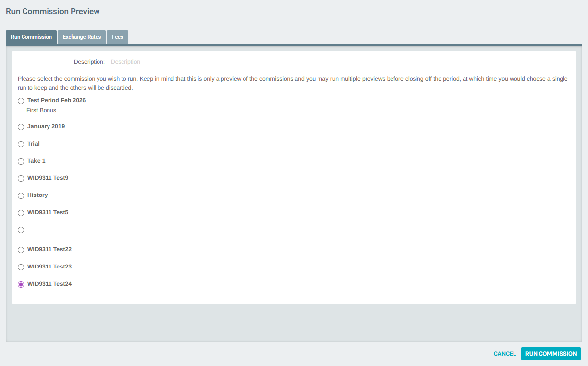The image size is (588, 366).
Task: Open the Exchange Rates tab
Action: [x=82, y=37]
